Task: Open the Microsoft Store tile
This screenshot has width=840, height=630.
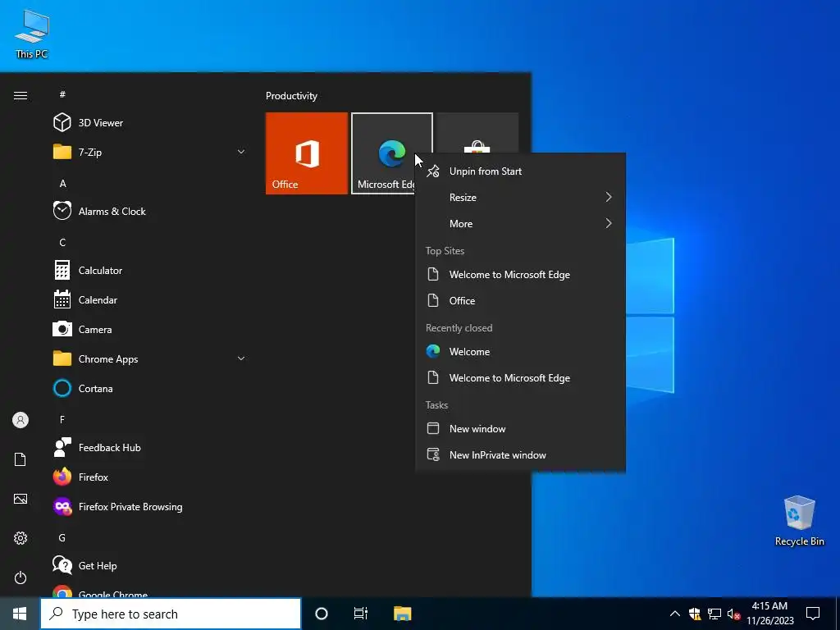Action: pos(477,133)
